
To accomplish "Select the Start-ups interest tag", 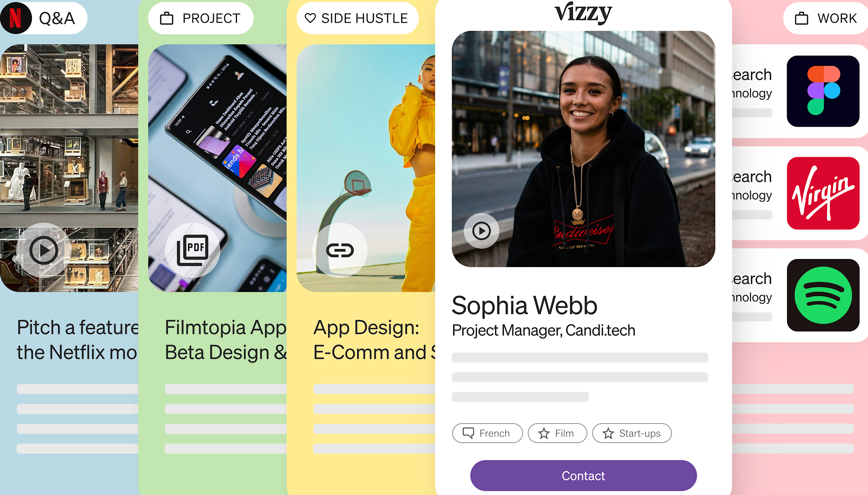I will point(632,433).
